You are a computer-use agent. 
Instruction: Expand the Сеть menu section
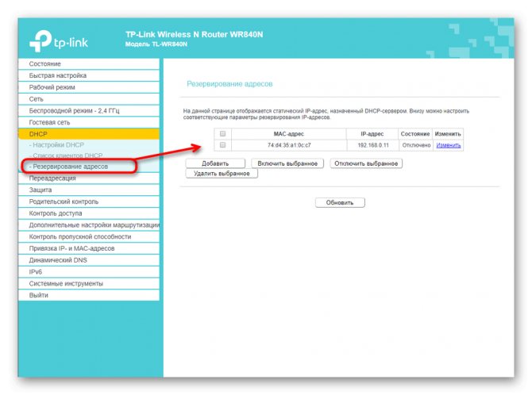(x=89, y=99)
